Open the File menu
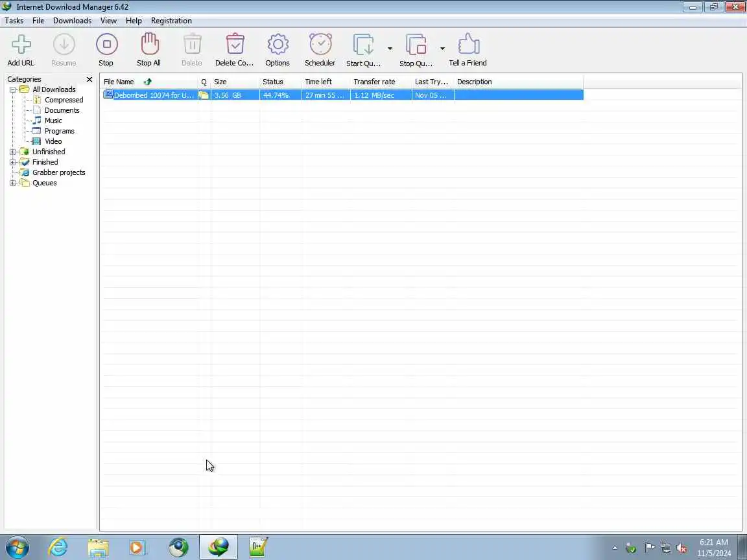The width and height of the screenshot is (747, 560). coord(38,21)
